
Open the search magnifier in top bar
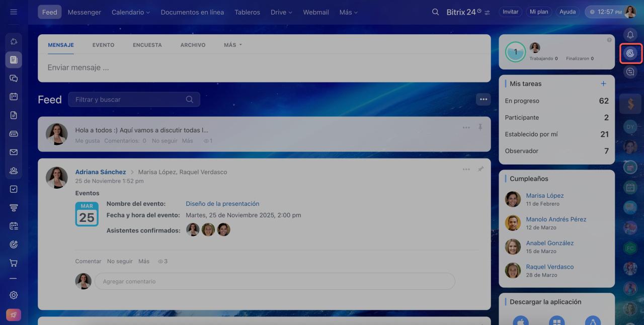[x=435, y=12]
